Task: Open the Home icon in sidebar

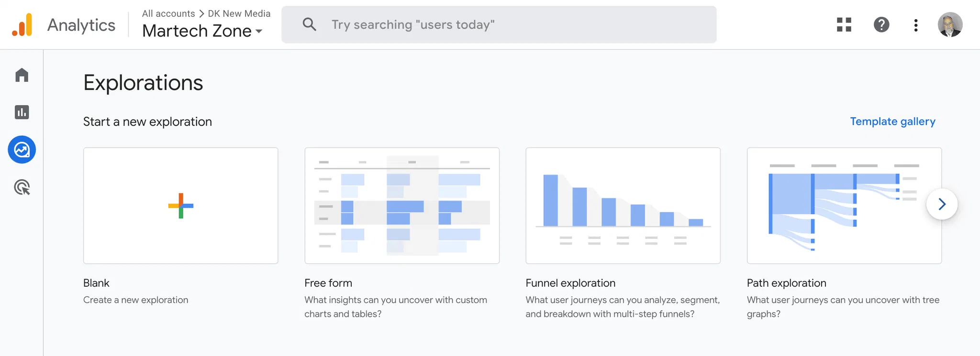Action: (22, 75)
